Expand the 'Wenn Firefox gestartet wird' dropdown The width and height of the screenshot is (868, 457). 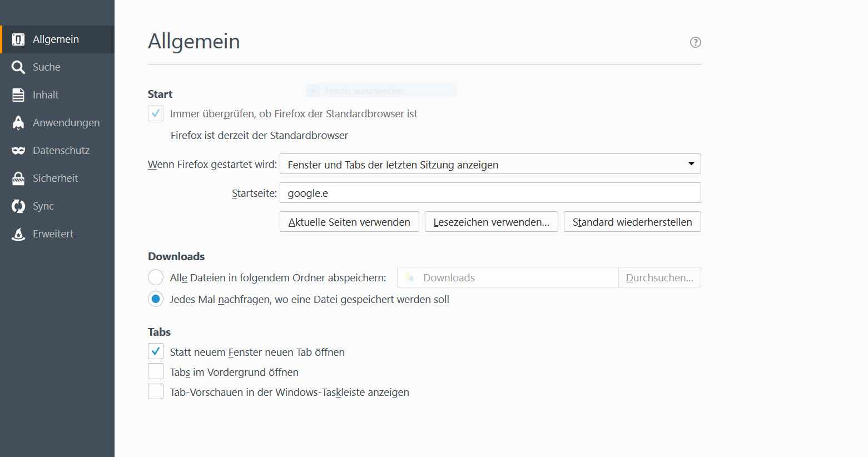pyautogui.click(x=490, y=164)
